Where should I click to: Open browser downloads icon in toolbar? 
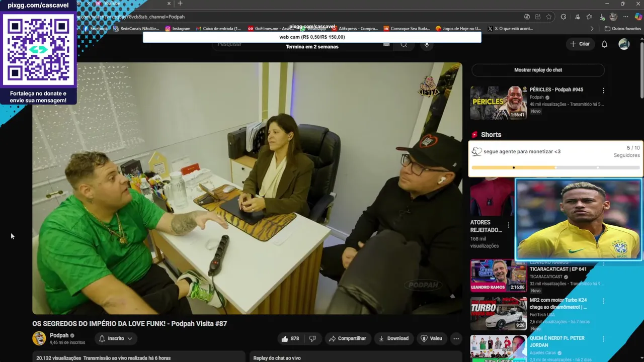[602, 17]
